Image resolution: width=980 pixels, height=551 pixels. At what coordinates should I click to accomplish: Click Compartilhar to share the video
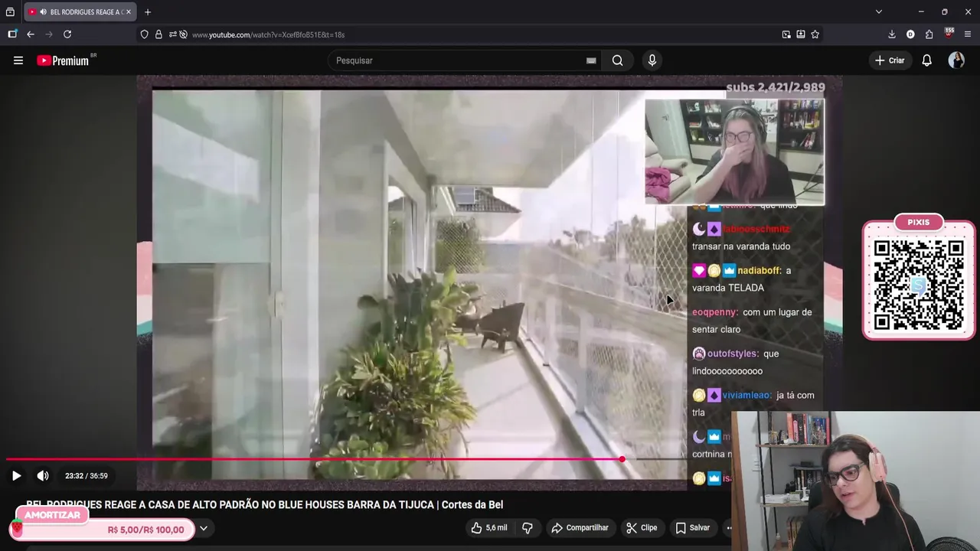tap(580, 527)
